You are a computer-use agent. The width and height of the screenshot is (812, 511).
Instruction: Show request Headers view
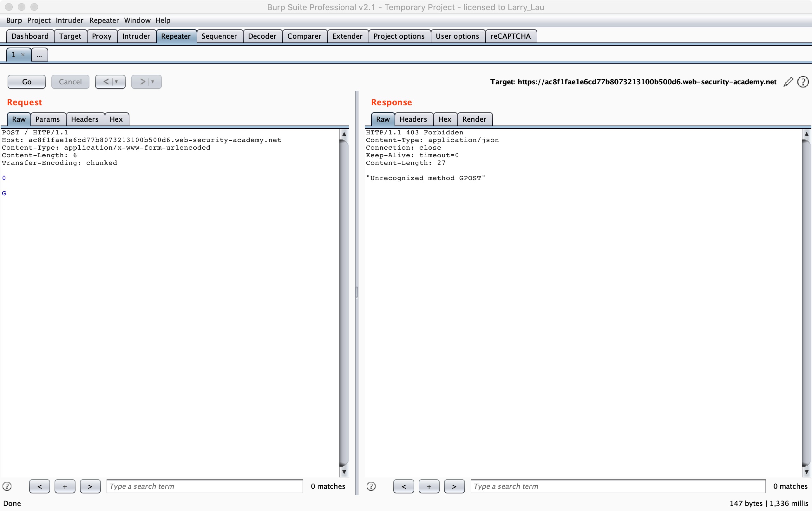pyautogui.click(x=85, y=119)
